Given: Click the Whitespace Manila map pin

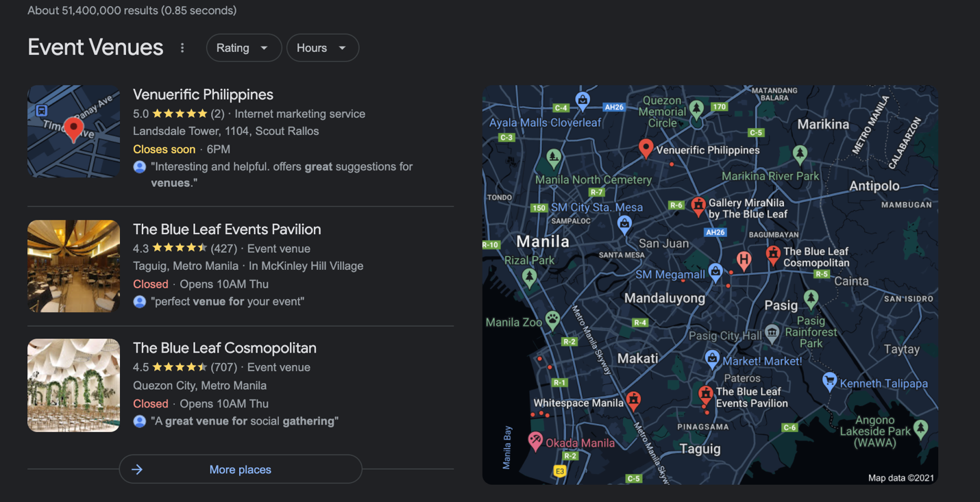Looking at the screenshot, I should pyautogui.click(x=634, y=401).
